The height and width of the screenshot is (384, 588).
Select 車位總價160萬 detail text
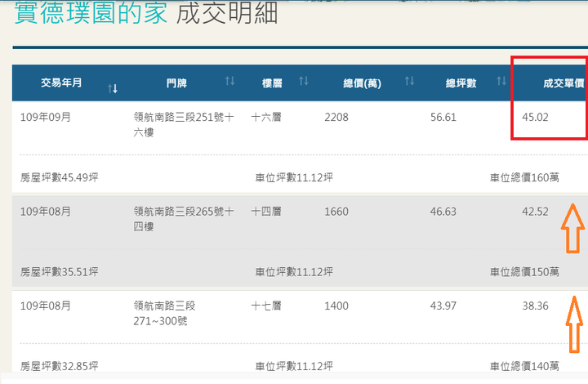(524, 177)
